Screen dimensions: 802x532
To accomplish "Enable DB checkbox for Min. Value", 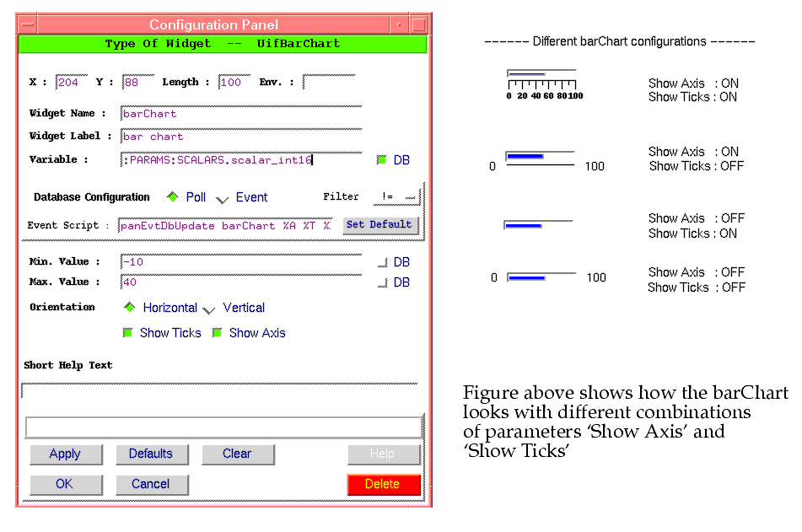I will 382,262.
